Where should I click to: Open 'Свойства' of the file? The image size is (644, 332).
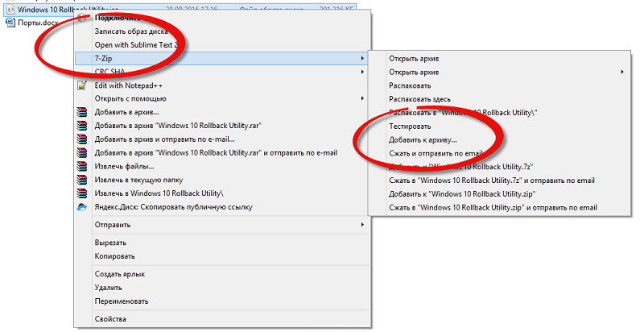(x=110, y=319)
